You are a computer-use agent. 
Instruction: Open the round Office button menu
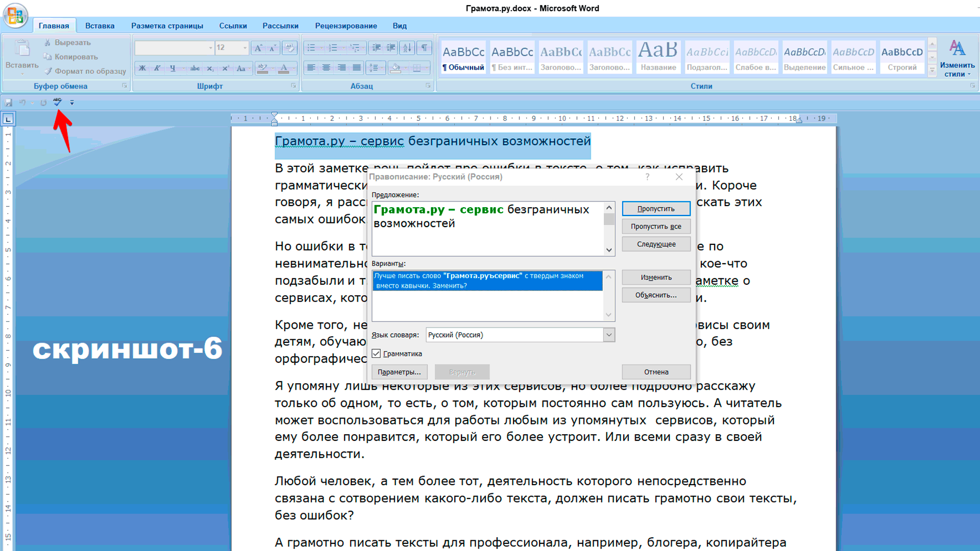point(15,15)
